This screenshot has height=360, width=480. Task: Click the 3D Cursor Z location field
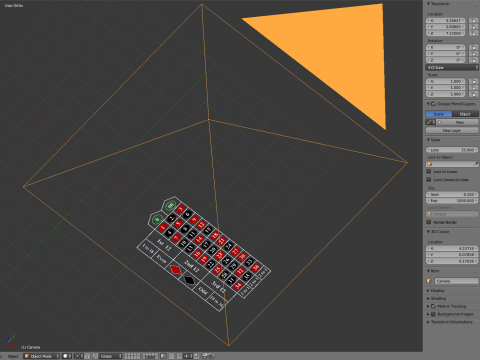click(x=452, y=261)
